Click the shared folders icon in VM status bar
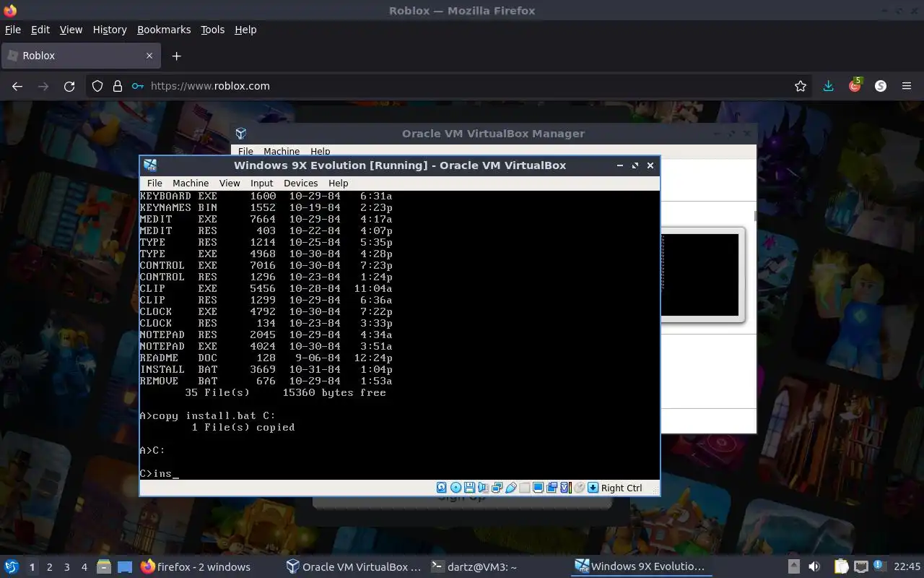Viewport: 924px width, 578px height. tap(524, 488)
